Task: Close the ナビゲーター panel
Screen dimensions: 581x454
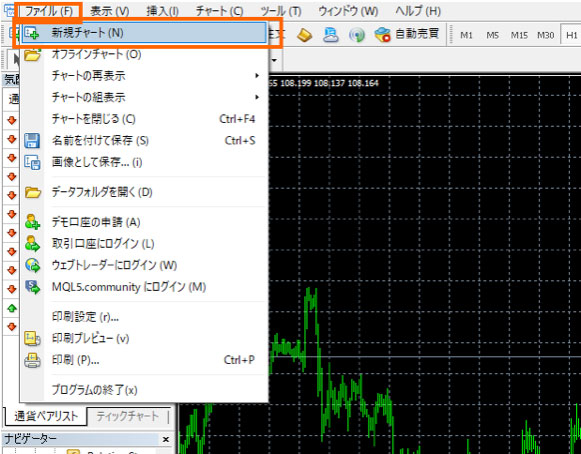Action: [166, 440]
